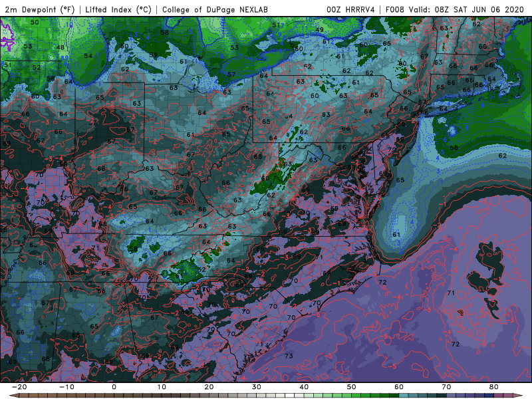Click the dewpoint value 57 near Lake Erie

(x=231, y=74)
